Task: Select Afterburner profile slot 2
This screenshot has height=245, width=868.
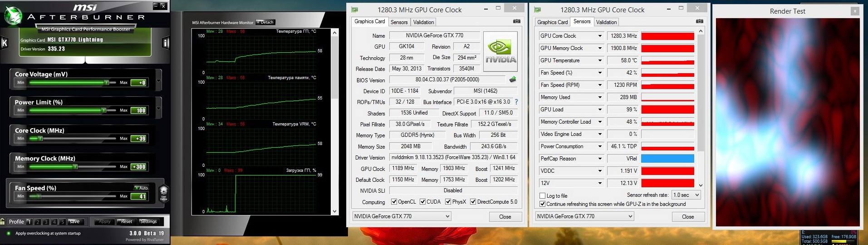Action: pos(38,222)
